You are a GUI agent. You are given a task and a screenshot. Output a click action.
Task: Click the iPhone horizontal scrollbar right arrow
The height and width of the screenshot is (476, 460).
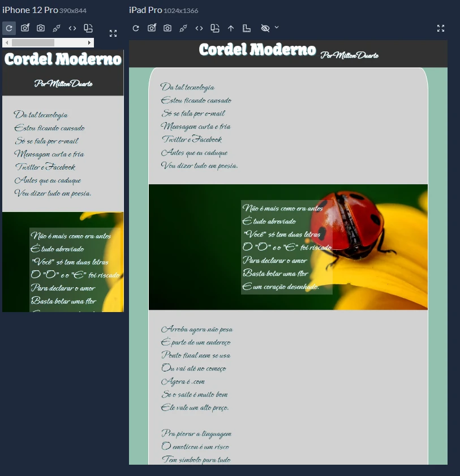click(x=89, y=42)
